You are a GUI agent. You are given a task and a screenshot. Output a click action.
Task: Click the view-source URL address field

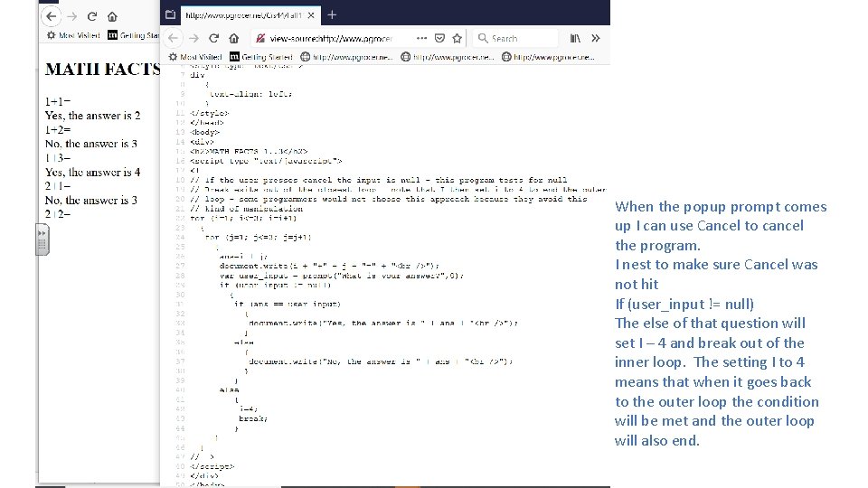331,39
